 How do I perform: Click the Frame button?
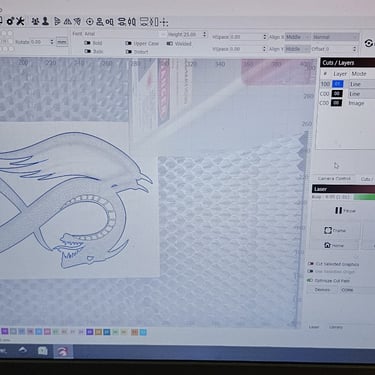(335, 230)
